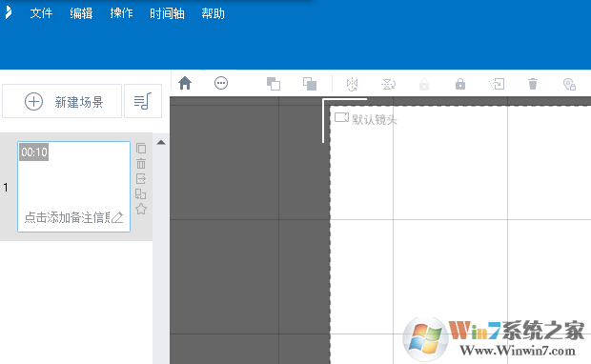The width and height of the screenshot is (591, 364).
Task: Click the scene transition squares icon
Action: click(x=140, y=194)
